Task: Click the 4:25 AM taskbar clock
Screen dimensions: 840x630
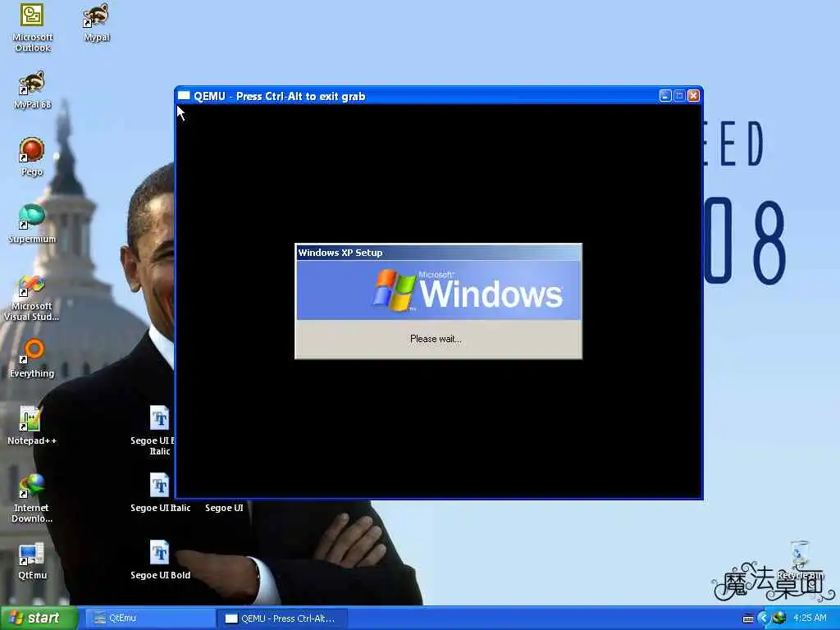Action: [810, 619]
